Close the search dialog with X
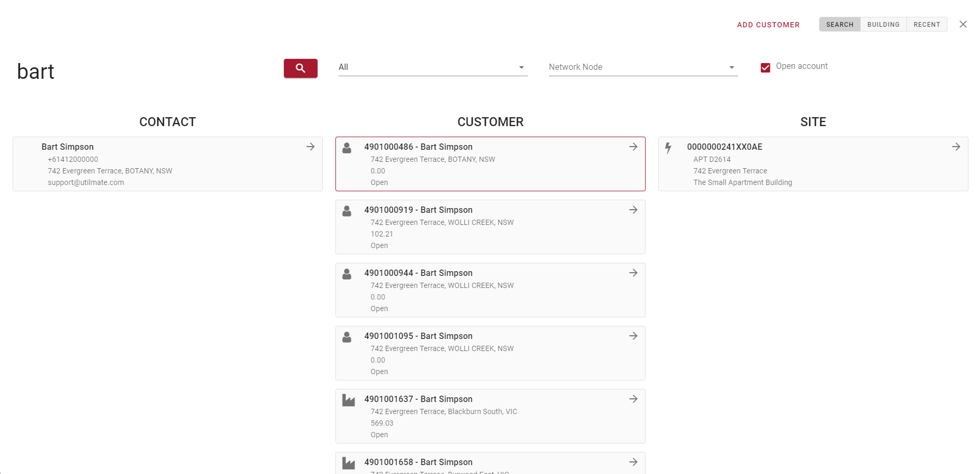Screen dimensions: 980x474 pyautogui.click(x=963, y=24)
